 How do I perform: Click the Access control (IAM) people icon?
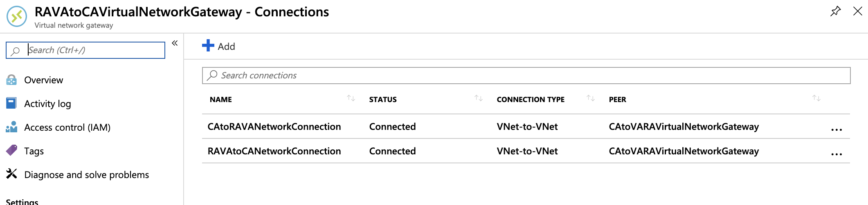click(11, 127)
